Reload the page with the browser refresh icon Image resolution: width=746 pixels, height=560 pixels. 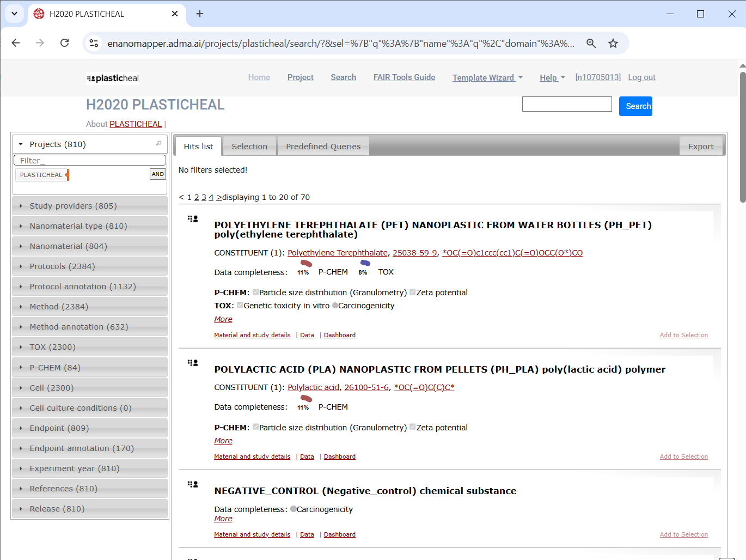coord(64,43)
